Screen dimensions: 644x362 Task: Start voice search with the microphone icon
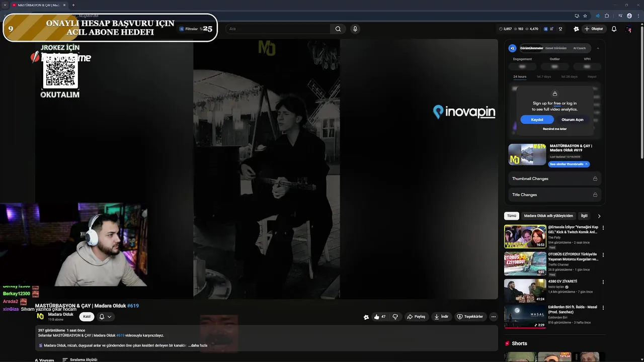[x=355, y=29]
